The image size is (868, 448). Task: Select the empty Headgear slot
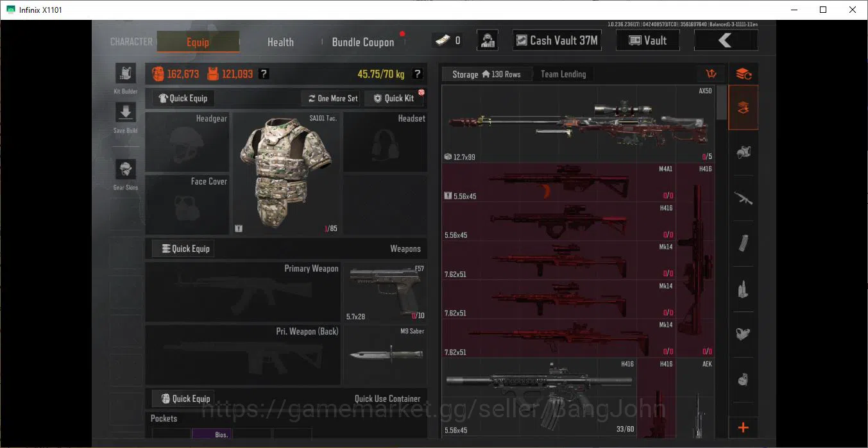187,142
